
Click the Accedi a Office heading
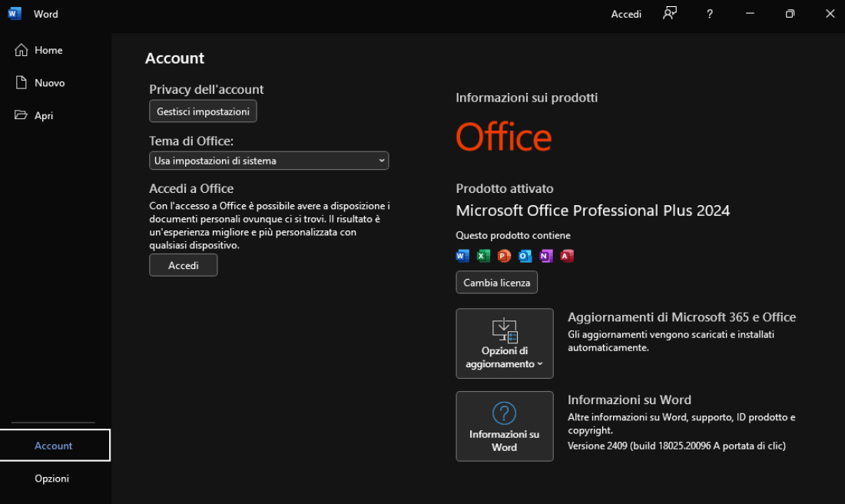pyautogui.click(x=191, y=189)
